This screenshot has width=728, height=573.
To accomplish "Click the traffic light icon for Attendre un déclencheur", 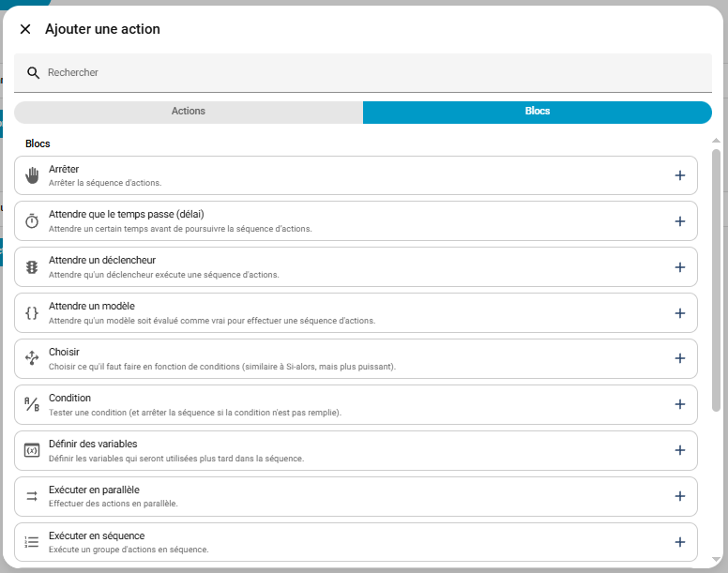I will pyautogui.click(x=32, y=267).
